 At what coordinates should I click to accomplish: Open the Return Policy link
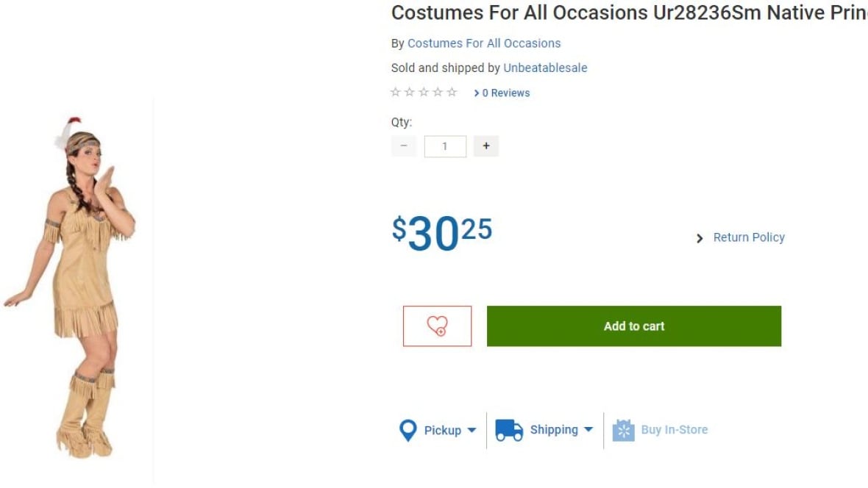click(x=749, y=237)
